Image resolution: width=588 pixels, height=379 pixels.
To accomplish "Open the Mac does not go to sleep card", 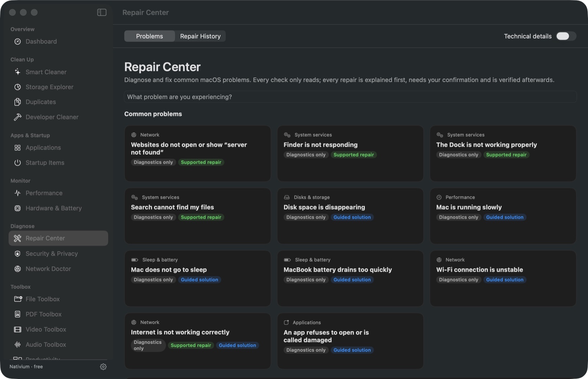I will point(198,278).
